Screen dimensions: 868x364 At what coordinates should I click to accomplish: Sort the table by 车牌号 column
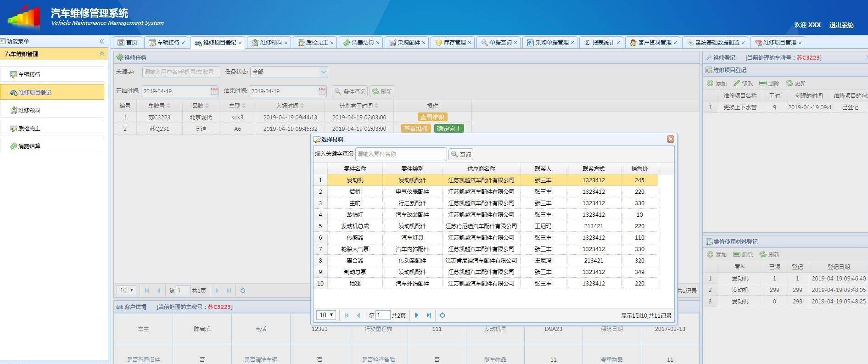click(159, 106)
